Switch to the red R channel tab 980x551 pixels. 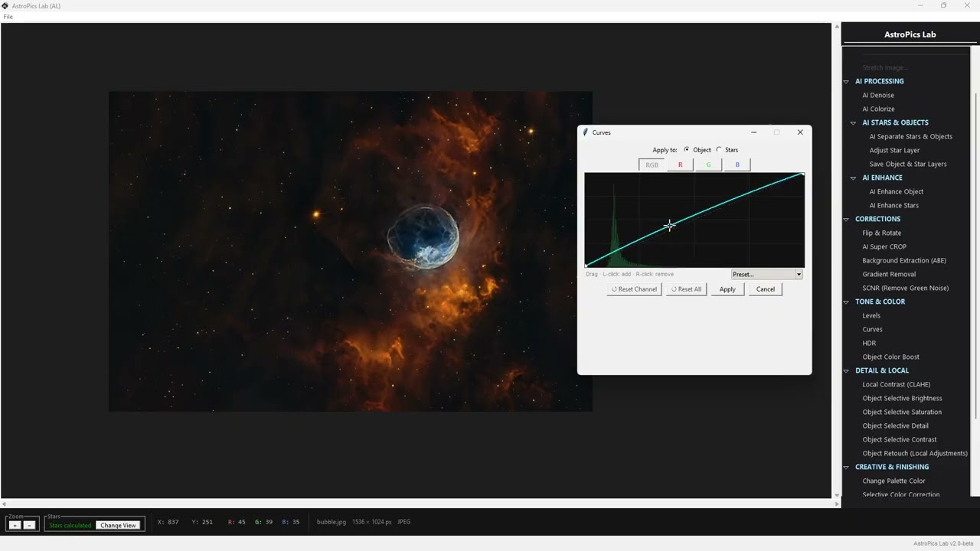[x=680, y=165]
